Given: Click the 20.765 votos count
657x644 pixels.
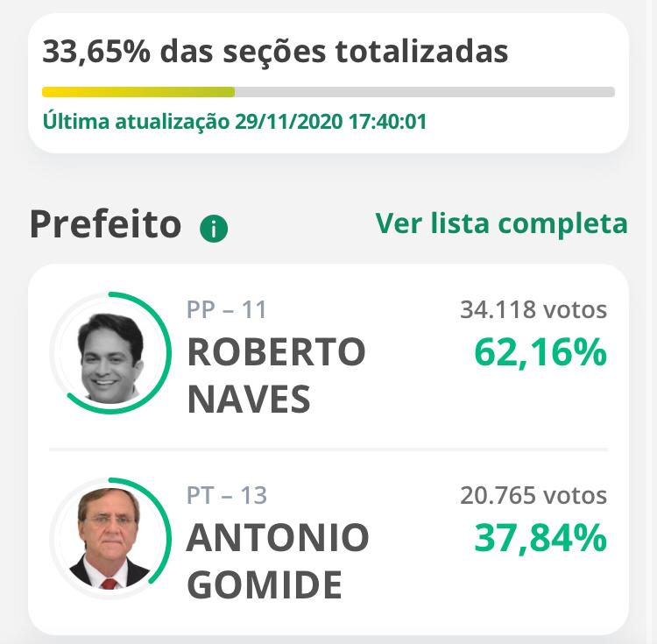Looking at the screenshot, I should coord(533,495).
